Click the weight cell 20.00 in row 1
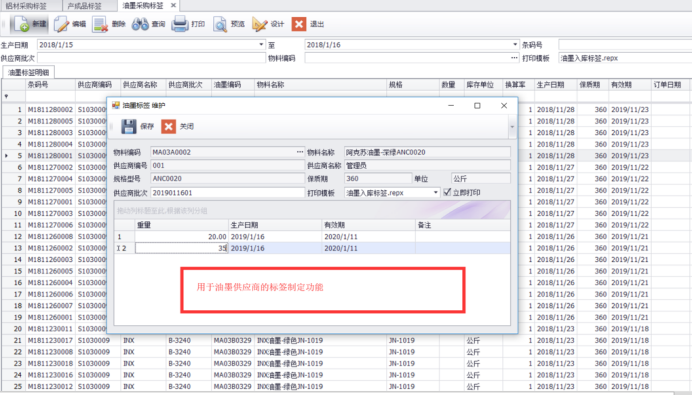Viewport: 693px width, 395px height. 181,237
